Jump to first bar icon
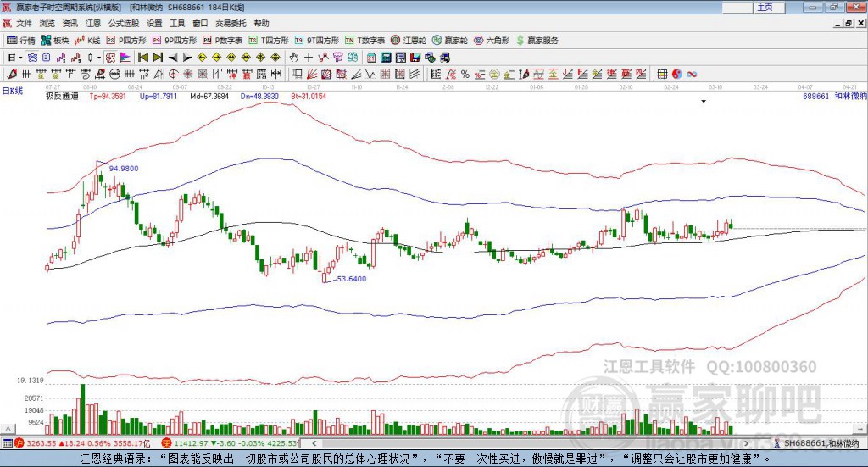The width and height of the screenshot is (868, 467). tap(143, 58)
